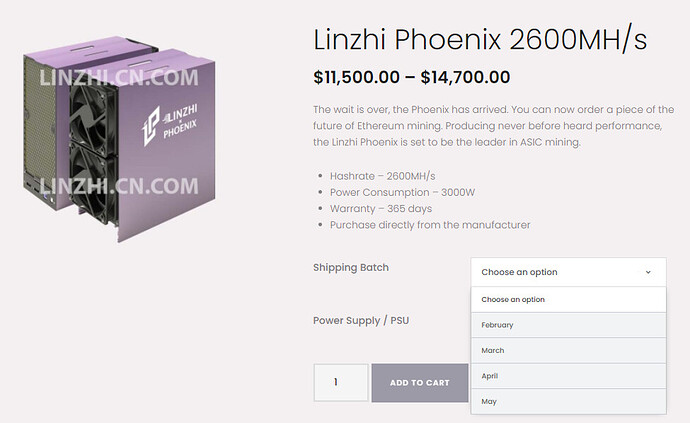Pick May as the shipping batch
The width and height of the screenshot is (690, 423).
click(568, 401)
